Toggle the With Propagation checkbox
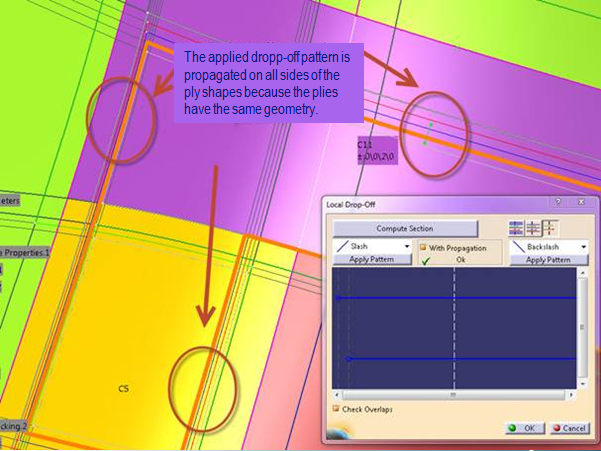 point(424,246)
